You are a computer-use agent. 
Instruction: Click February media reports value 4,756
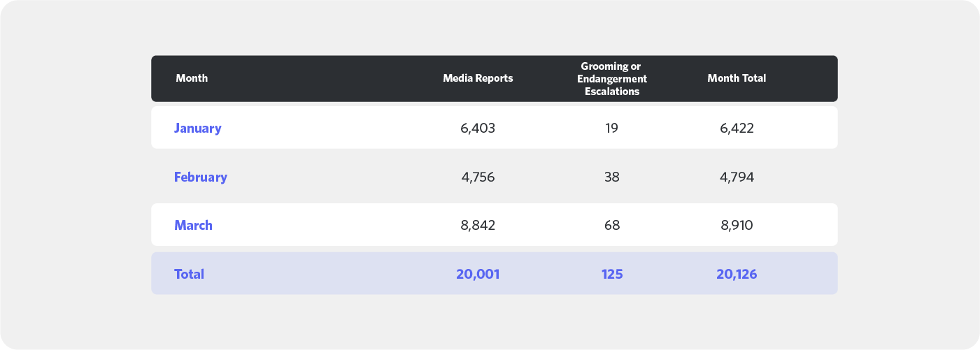(478, 177)
